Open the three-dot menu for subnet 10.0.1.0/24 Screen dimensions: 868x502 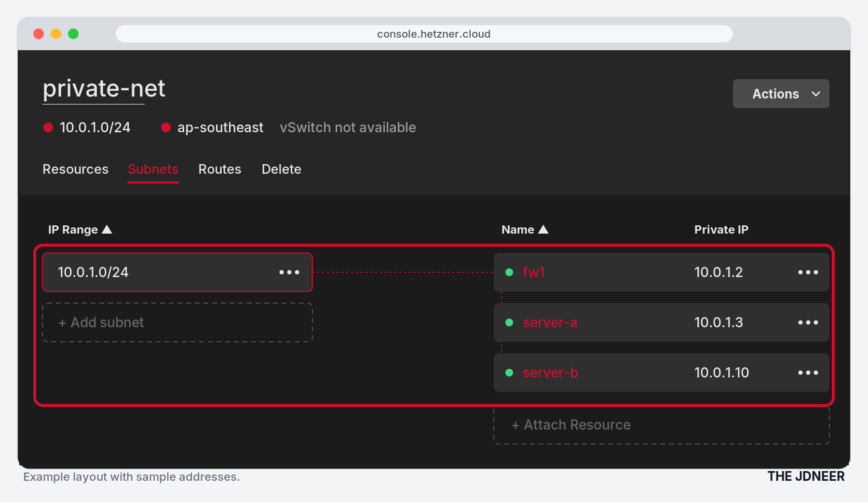tap(289, 272)
